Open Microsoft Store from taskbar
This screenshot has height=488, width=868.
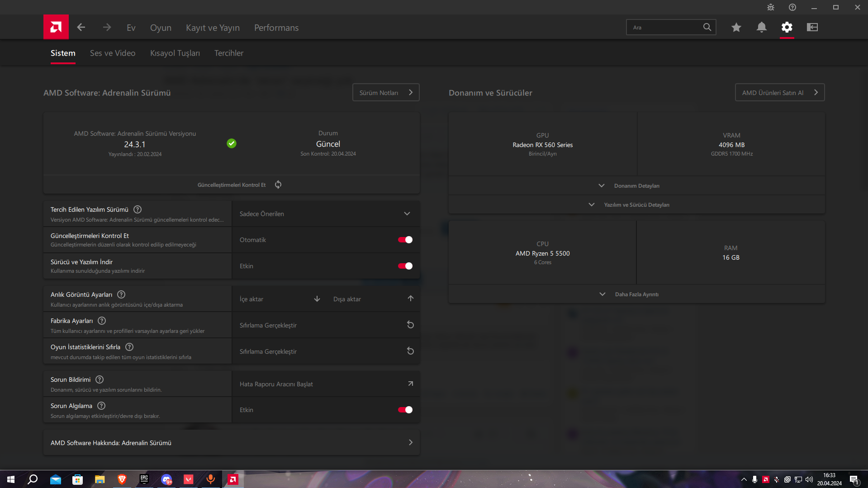pyautogui.click(x=77, y=479)
